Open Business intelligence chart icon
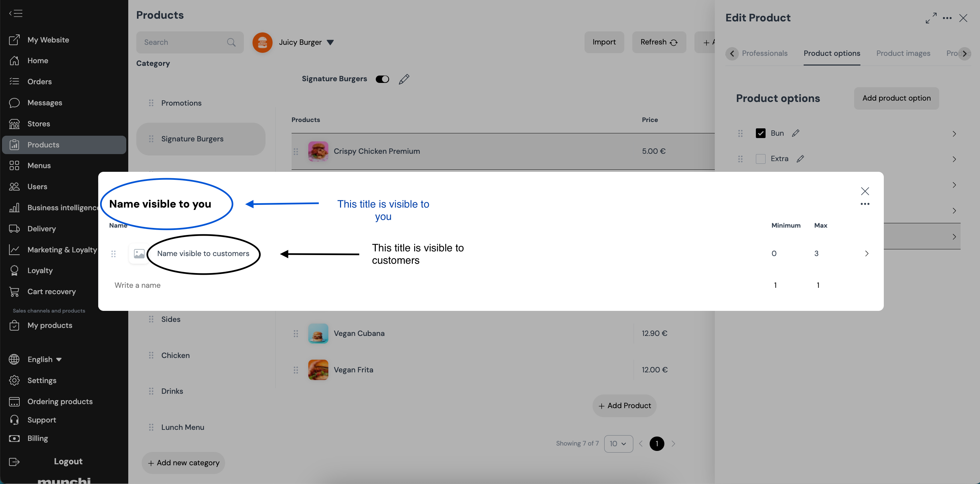The height and width of the screenshot is (484, 980). coord(14,208)
